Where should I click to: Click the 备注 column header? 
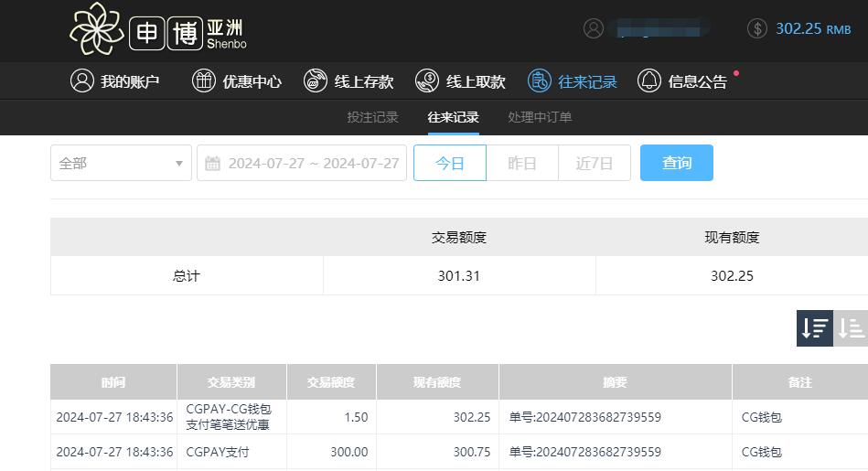click(800, 382)
